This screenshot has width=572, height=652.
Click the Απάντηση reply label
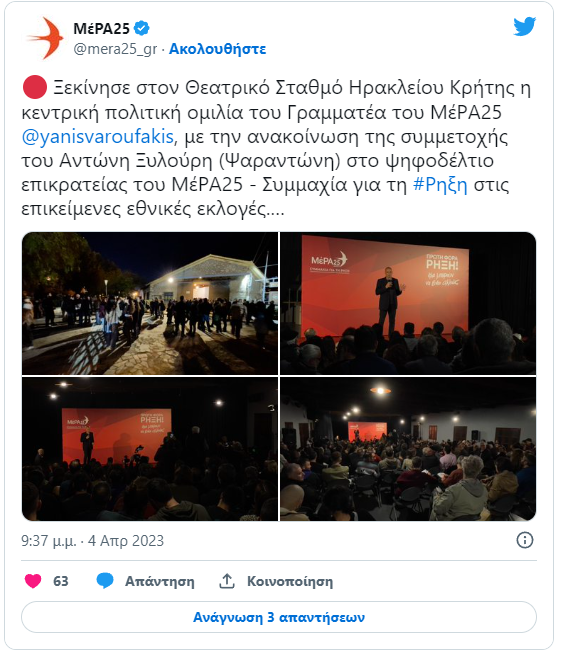(160, 581)
